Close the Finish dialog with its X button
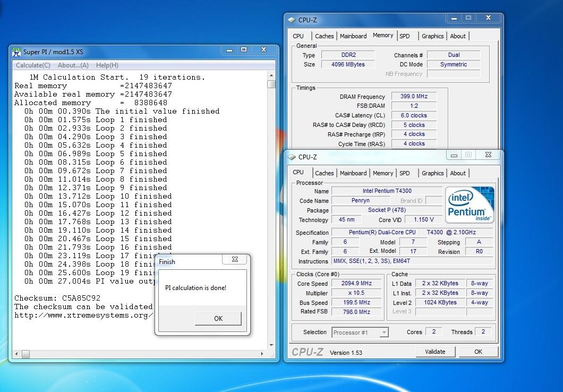Image resolution: width=563 pixels, height=392 pixels. click(235, 259)
